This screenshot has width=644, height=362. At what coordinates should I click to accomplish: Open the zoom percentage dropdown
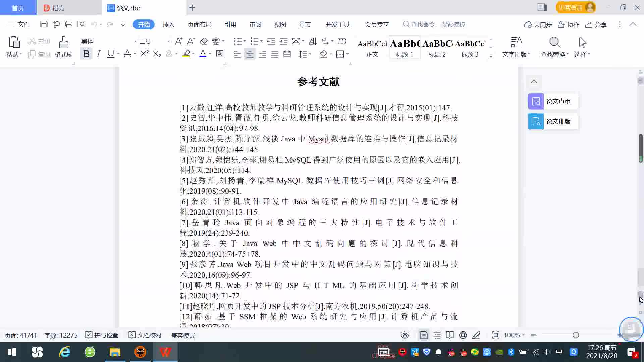point(523,335)
